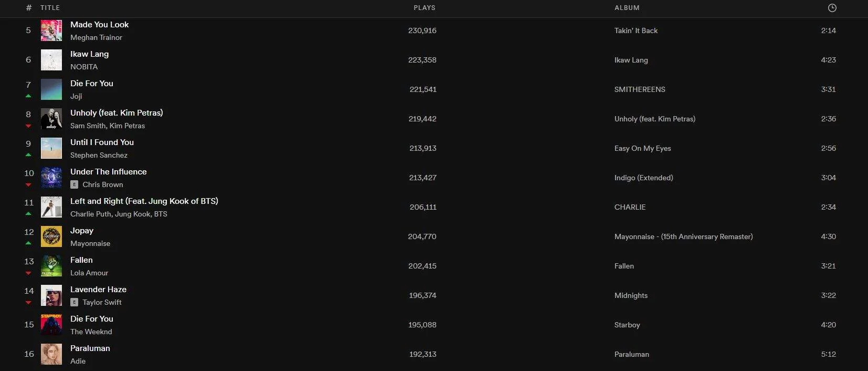The height and width of the screenshot is (371, 868).
Task: Click the Starboy album cover thumbnail
Action: click(x=51, y=325)
